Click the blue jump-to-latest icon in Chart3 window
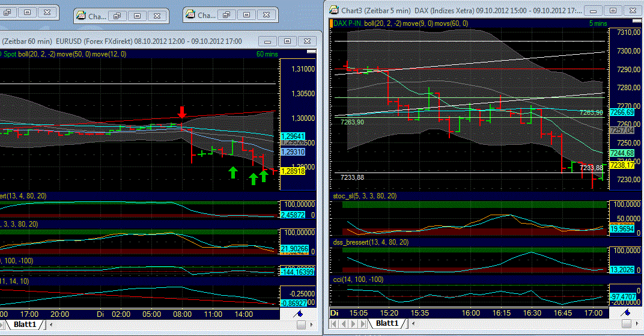This screenshot has width=644, height=336. [x=626, y=313]
